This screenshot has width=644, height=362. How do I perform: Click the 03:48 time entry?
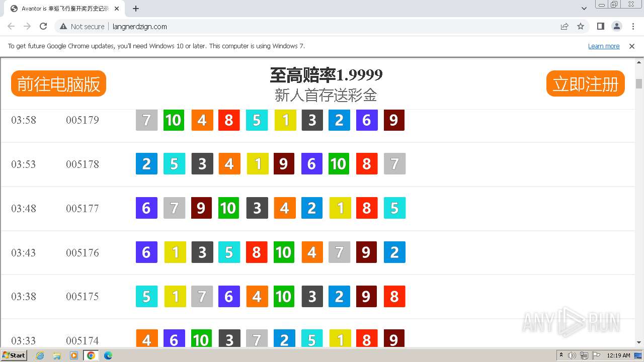[x=24, y=209]
